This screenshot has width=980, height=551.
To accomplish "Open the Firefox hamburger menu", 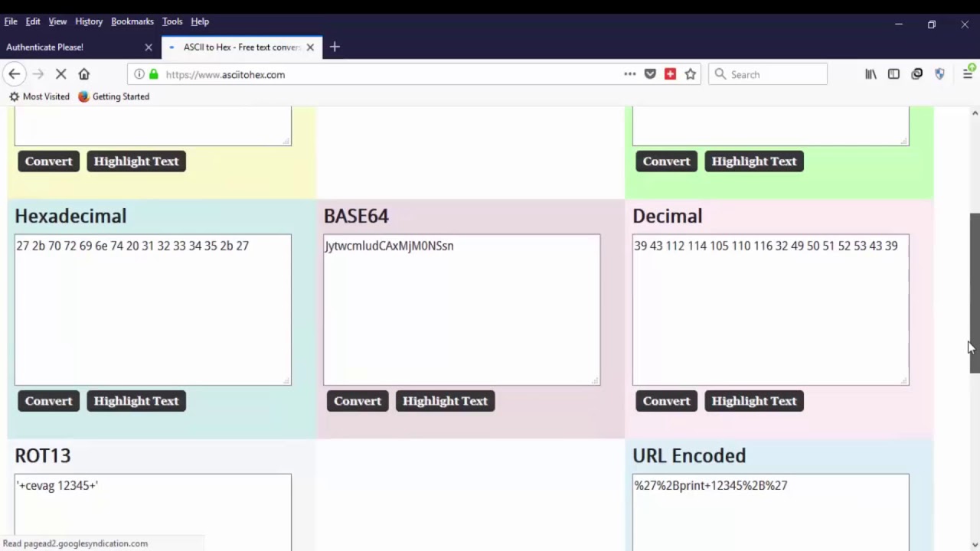I will tap(968, 74).
